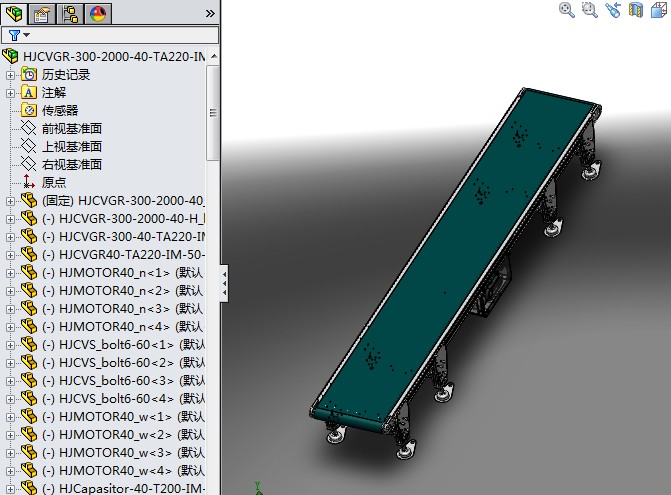Click the sensor icon beside 传感器
Viewport: 671px width, 495px height.
29,110
